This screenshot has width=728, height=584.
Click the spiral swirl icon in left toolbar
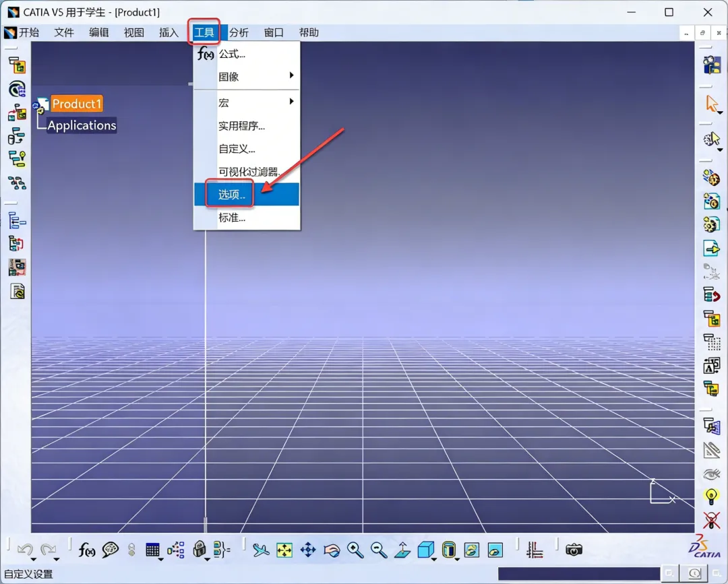coord(17,89)
